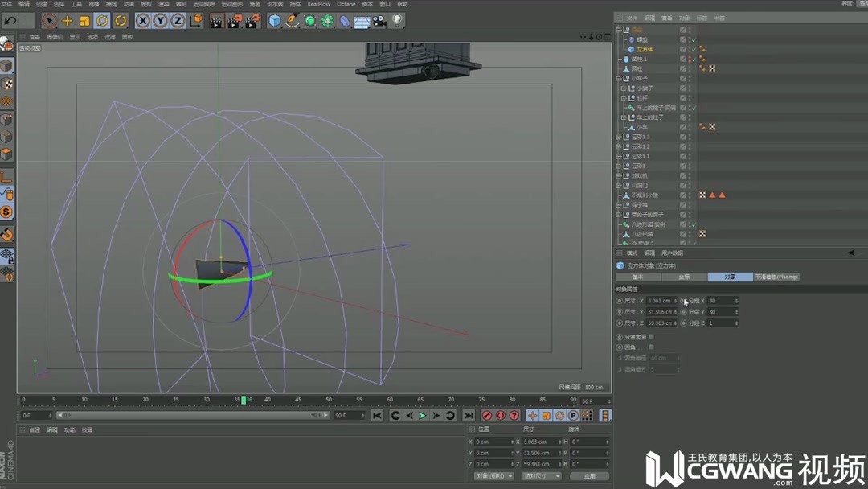Viewport: 868px width, 489px height.
Task: Enable the 圆角 fillet checkbox
Action: click(x=651, y=347)
